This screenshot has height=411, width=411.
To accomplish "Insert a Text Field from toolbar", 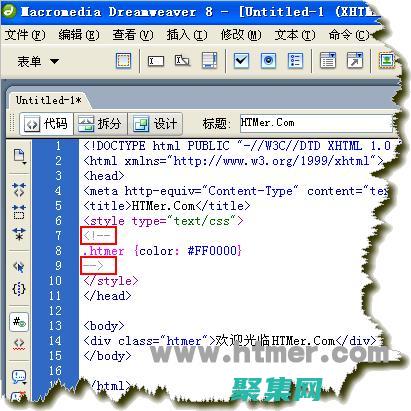I will (156, 61).
